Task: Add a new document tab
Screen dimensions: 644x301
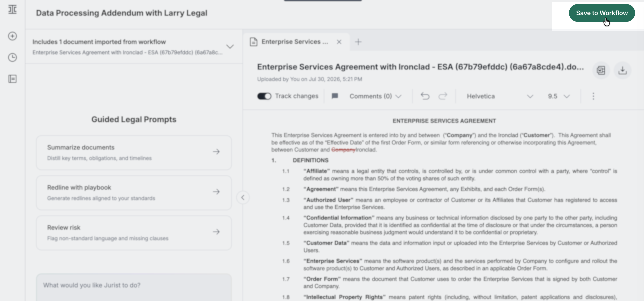Action: pos(358,42)
